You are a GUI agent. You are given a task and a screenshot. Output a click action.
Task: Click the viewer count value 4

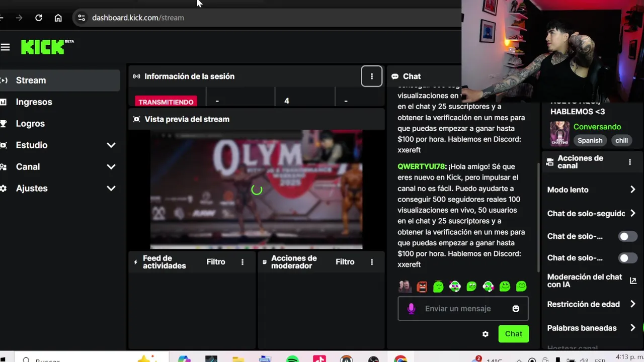(x=287, y=101)
